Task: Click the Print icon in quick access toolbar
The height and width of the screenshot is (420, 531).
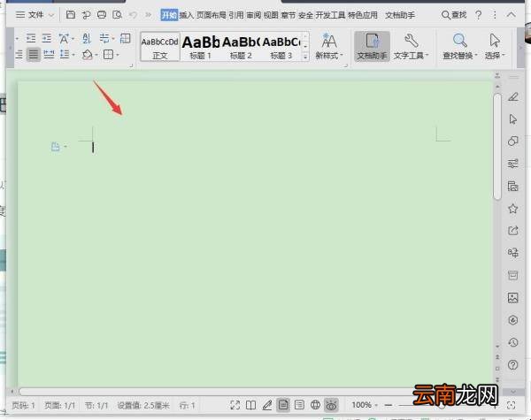Action: point(102,14)
